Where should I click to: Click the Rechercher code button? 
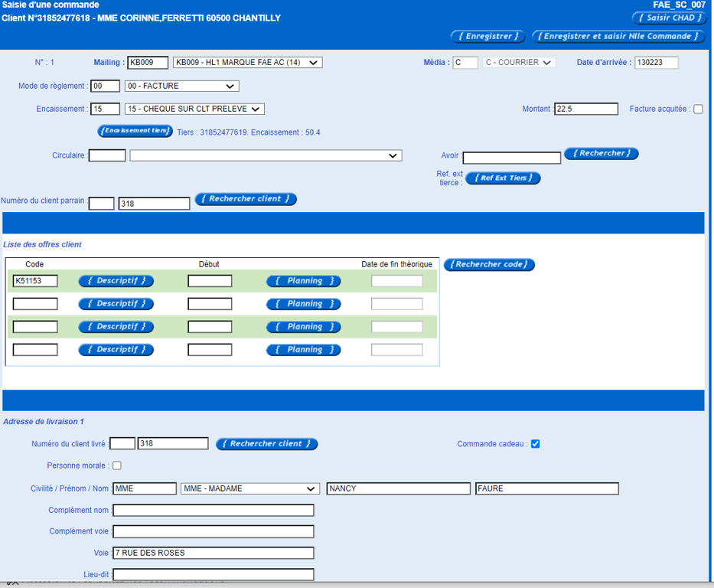tap(488, 264)
